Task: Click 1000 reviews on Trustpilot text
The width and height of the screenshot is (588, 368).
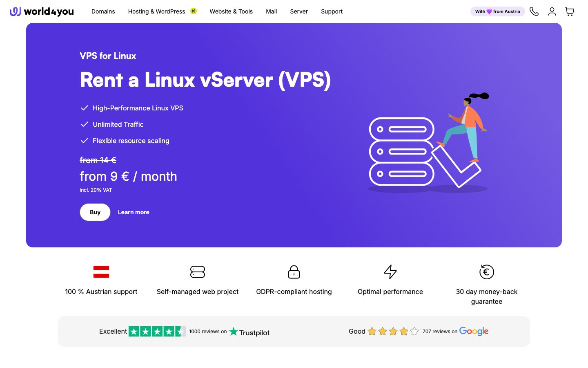Action: [208, 332]
